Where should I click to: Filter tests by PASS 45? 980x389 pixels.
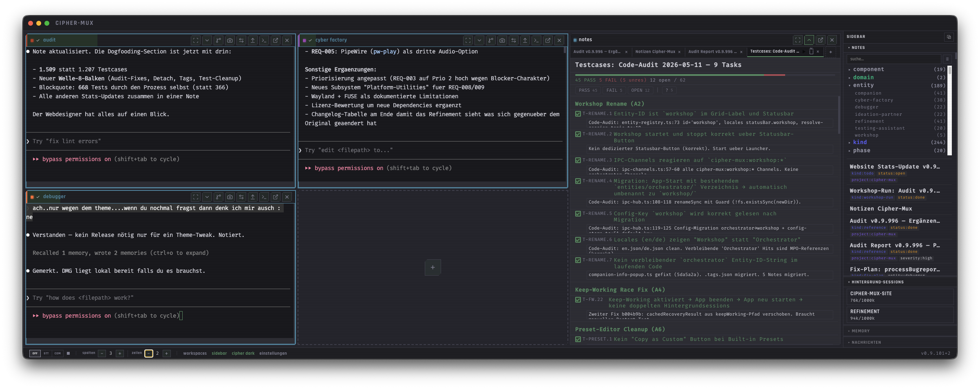pos(588,91)
